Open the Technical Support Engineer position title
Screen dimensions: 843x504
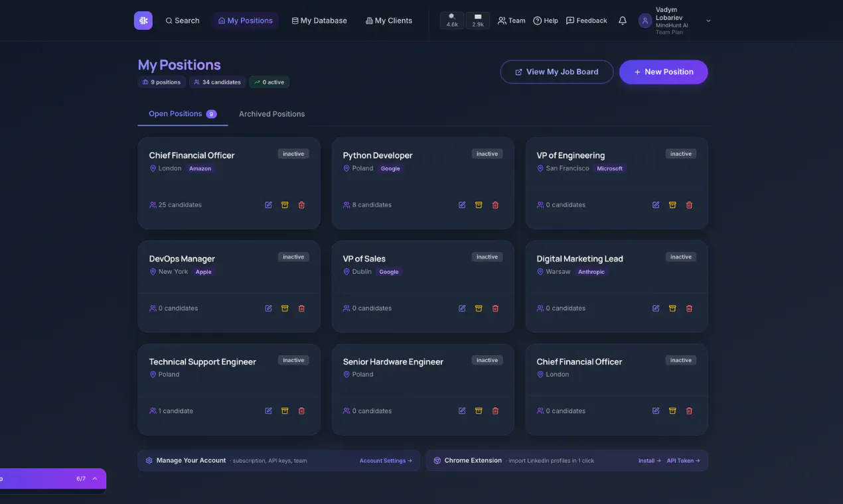coord(202,361)
